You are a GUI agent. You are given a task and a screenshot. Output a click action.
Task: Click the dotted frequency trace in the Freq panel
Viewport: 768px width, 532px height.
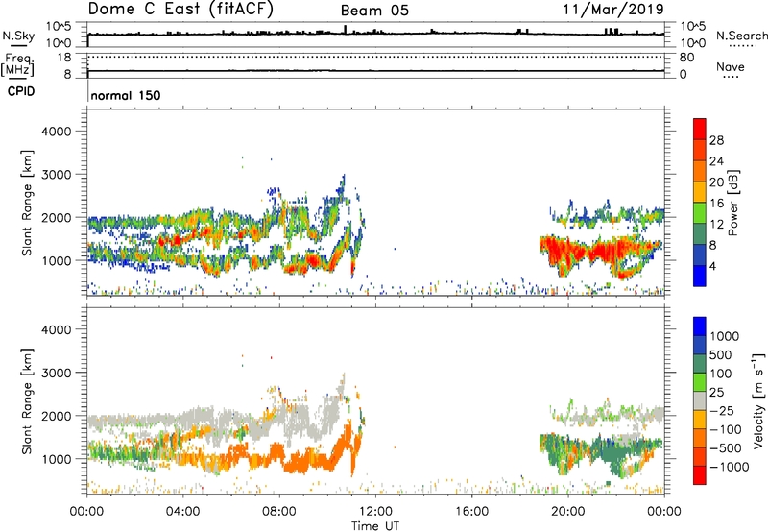[376, 57]
